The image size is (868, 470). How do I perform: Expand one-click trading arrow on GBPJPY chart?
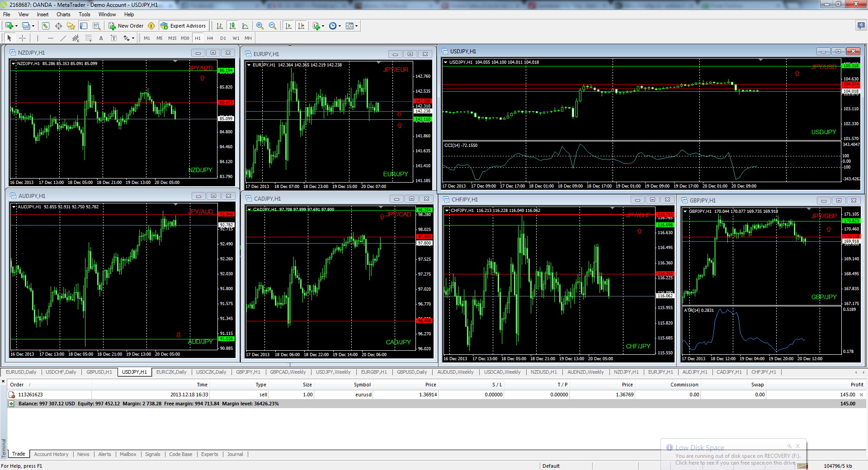point(685,211)
